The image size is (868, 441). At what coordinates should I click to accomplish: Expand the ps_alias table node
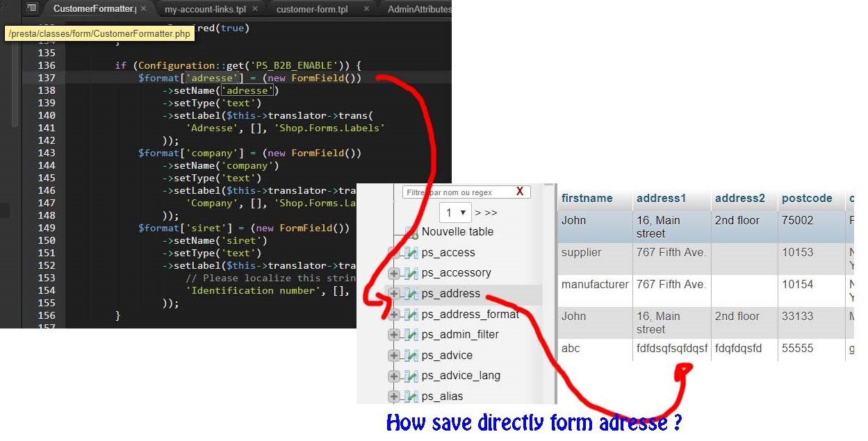tap(394, 397)
